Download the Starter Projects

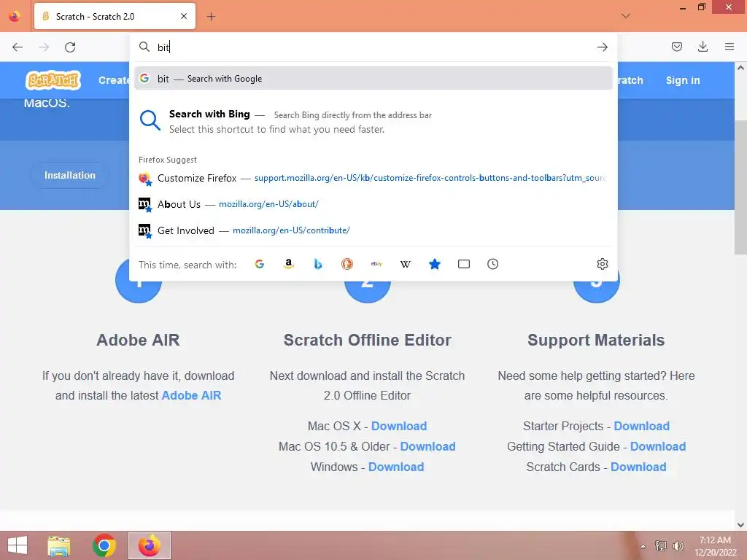pyautogui.click(x=642, y=426)
